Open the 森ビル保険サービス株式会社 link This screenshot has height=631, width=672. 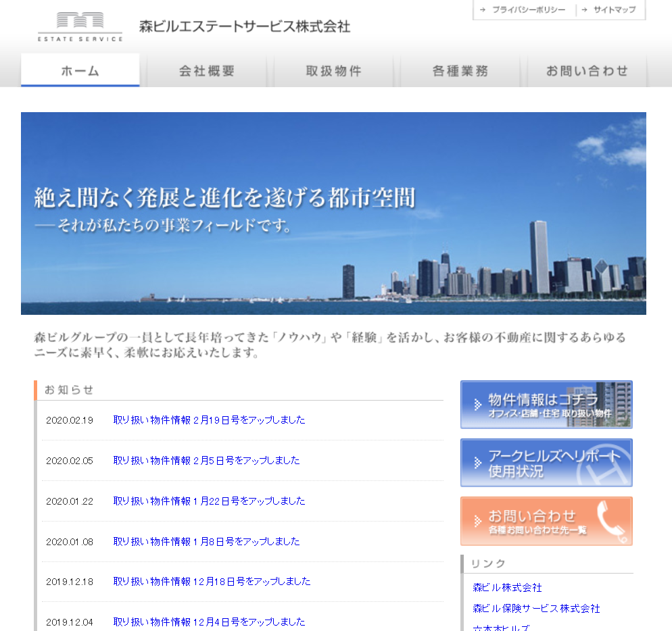tap(536, 609)
